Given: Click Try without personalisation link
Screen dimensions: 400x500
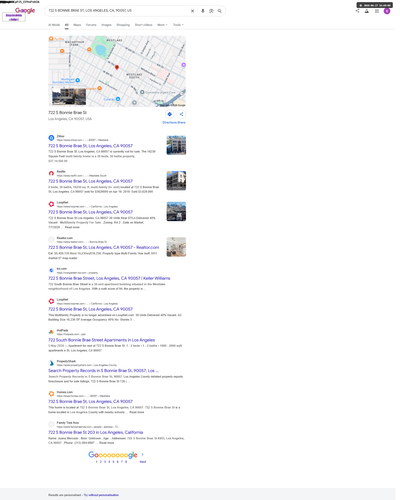Looking at the screenshot, I should (x=101, y=495).
